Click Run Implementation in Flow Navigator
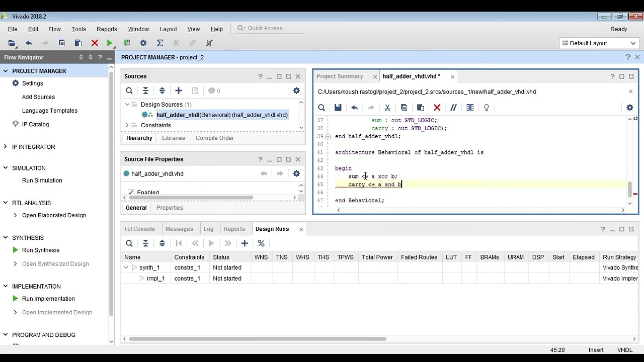Image resolution: width=644 pixels, height=362 pixels. point(48,299)
